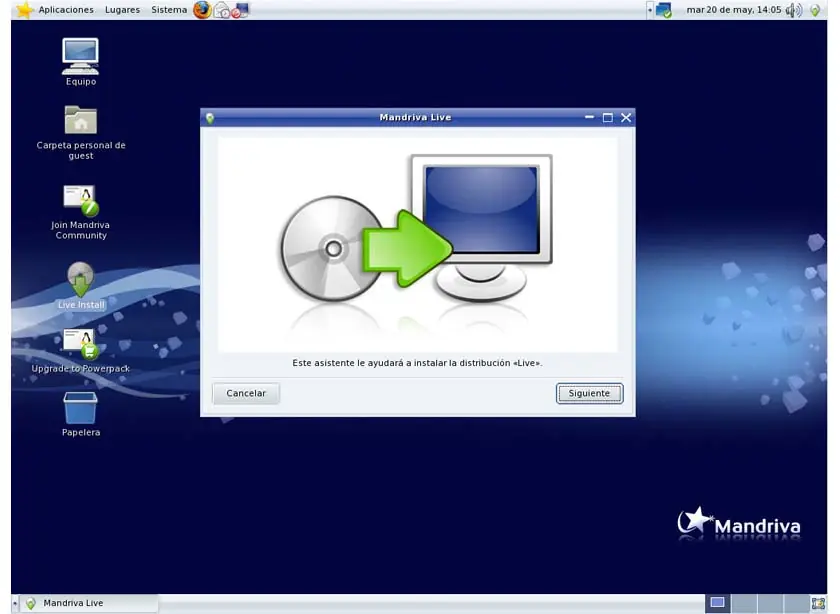This screenshot has width=840, height=614.
Task: Click Cancelar to abort the installer
Action: click(246, 393)
